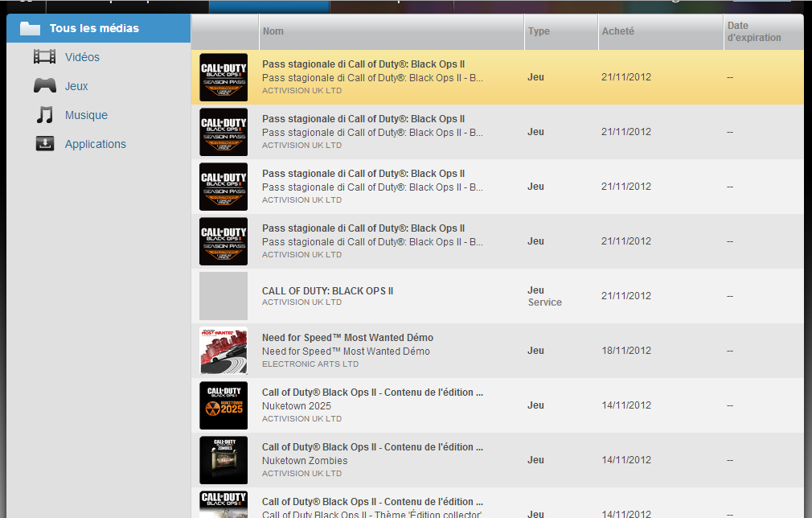This screenshot has height=518, width=812.
Task: Click the folder icon beside Tous les médias
Action: 30,28
